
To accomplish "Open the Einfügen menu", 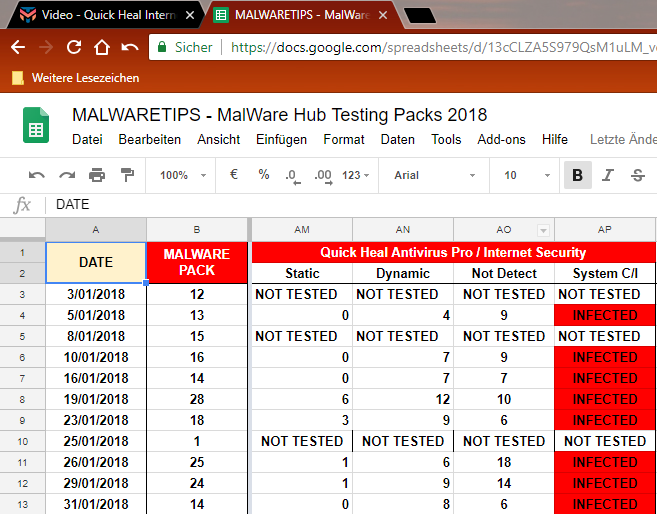I will (x=281, y=139).
